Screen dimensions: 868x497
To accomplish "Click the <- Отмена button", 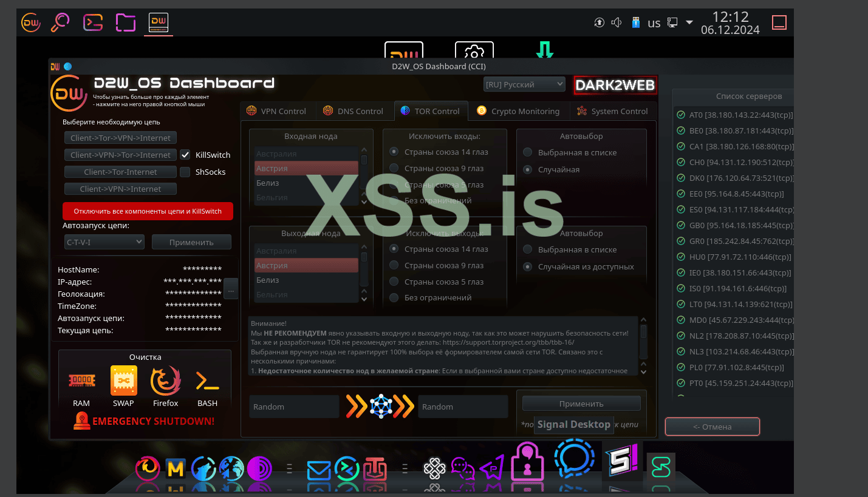I will click(713, 427).
